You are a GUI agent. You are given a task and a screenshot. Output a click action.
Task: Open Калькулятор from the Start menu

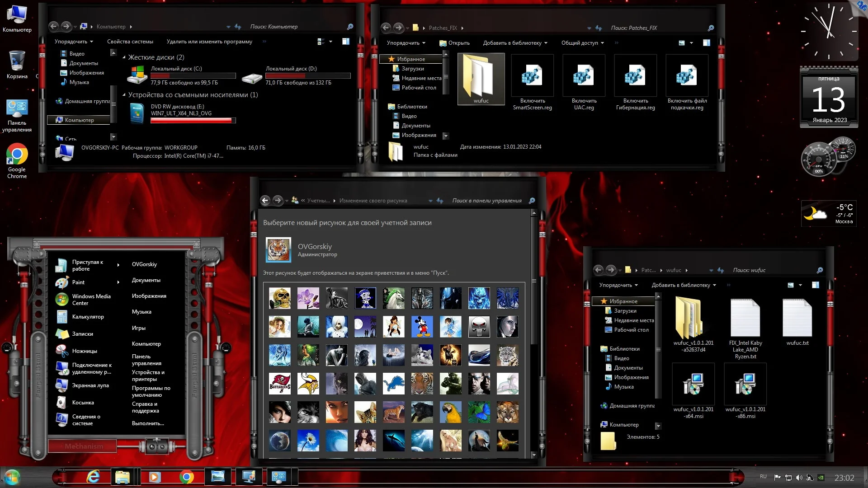pos(88,317)
